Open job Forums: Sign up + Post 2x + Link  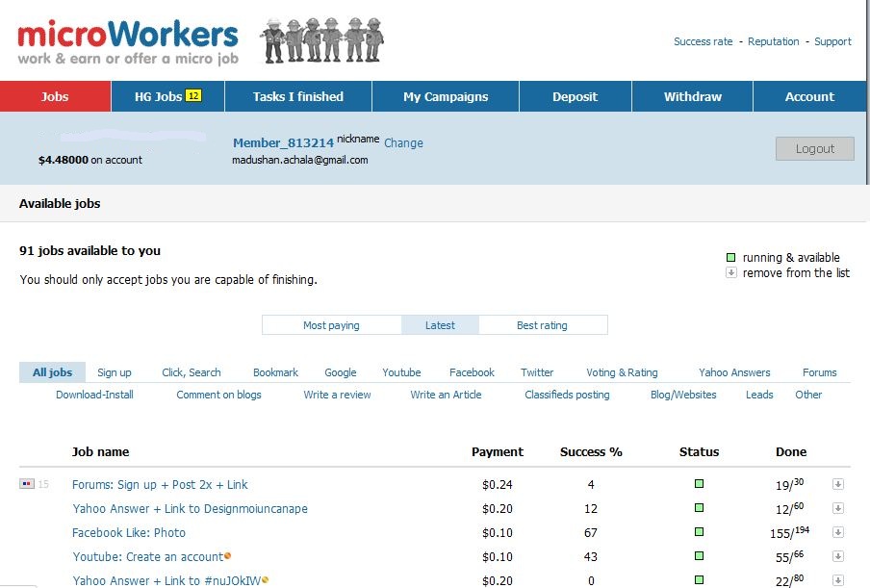160,485
